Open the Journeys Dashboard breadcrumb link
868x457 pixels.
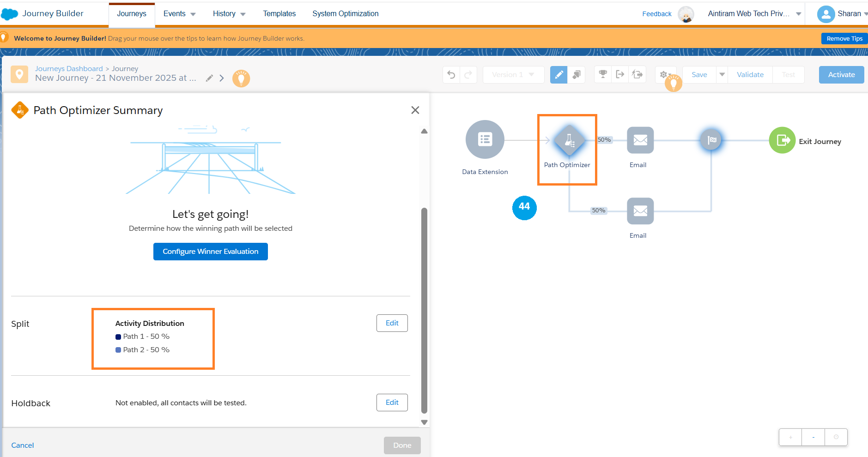pyautogui.click(x=69, y=69)
